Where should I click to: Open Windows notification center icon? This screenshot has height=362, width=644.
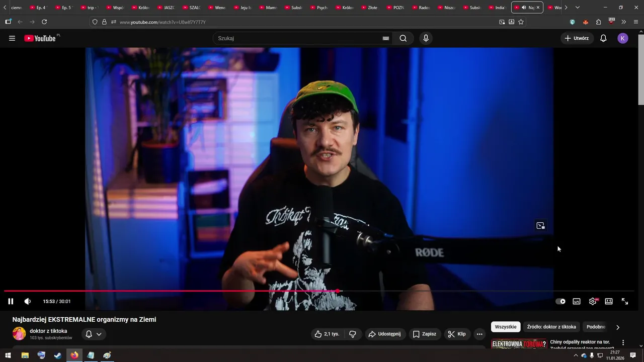(633, 355)
